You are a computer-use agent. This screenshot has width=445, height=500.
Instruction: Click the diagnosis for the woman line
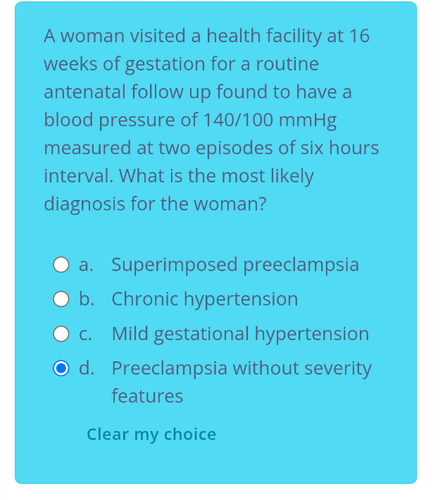coord(155,204)
